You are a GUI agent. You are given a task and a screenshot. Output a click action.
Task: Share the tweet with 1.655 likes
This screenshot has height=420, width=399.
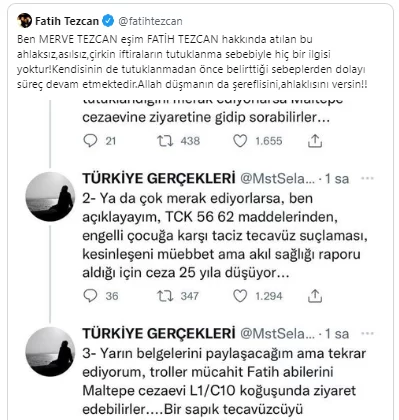coord(315,141)
